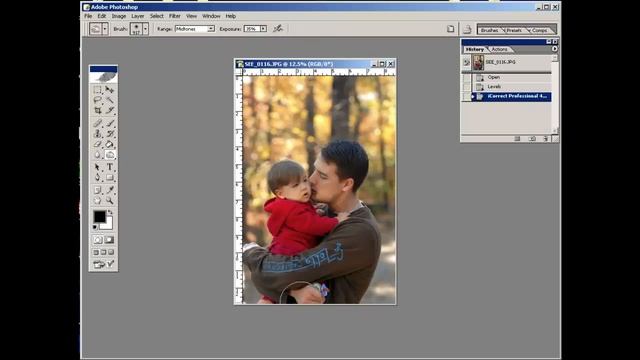Select the Type tool

[110, 167]
